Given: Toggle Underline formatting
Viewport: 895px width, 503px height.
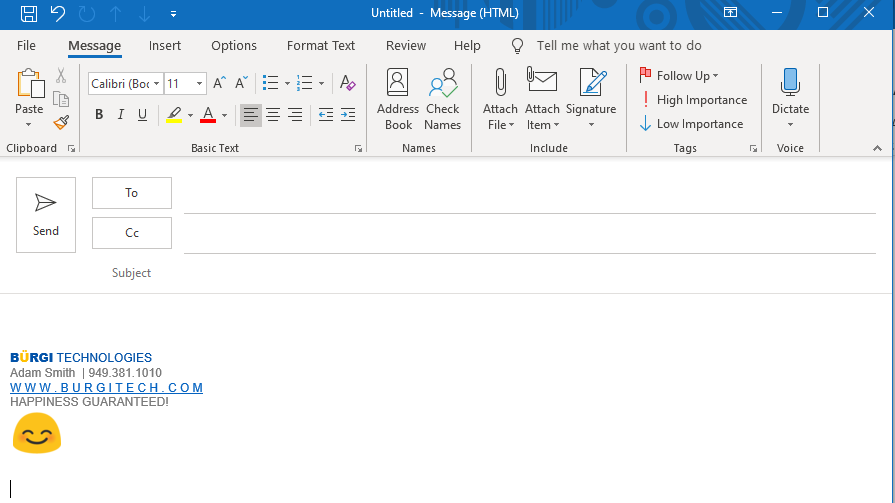Looking at the screenshot, I should click(143, 115).
